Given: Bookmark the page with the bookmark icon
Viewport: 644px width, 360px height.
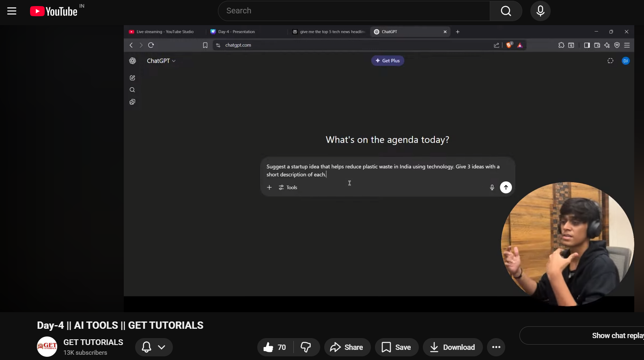Looking at the screenshot, I should click(x=205, y=45).
